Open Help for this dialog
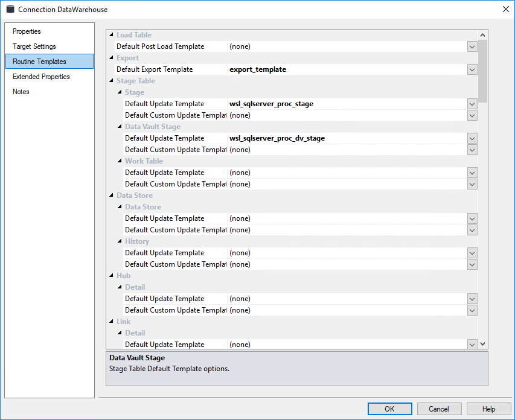Screen dimensions: 515x420 tap(488, 409)
